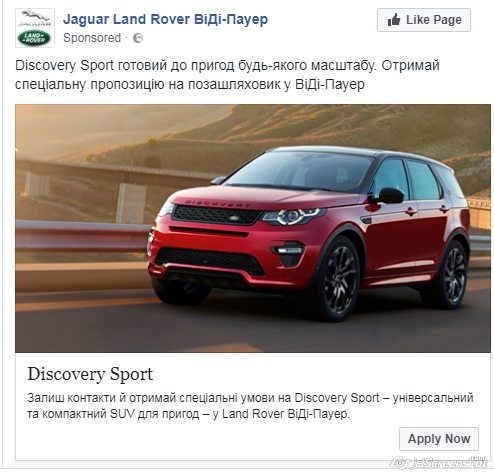Image resolution: width=494 pixels, height=475 pixels.
Task: Click the jetScreenshot watermark camera icon
Action: point(401,463)
